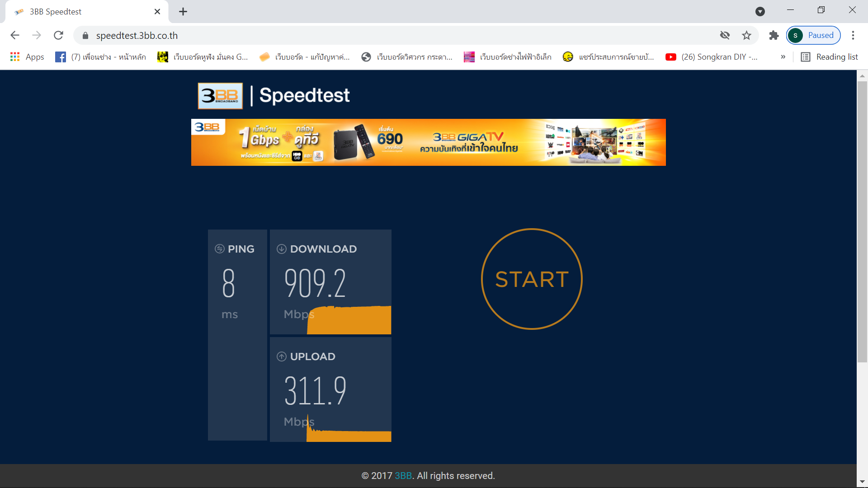
Task: Open the Facebook bookmark
Action: 100,57
